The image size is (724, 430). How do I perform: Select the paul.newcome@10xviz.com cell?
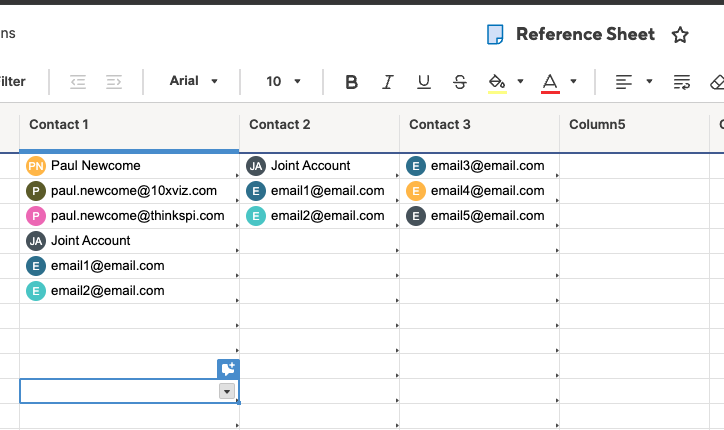pyautogui.click(x=129, y=191)
